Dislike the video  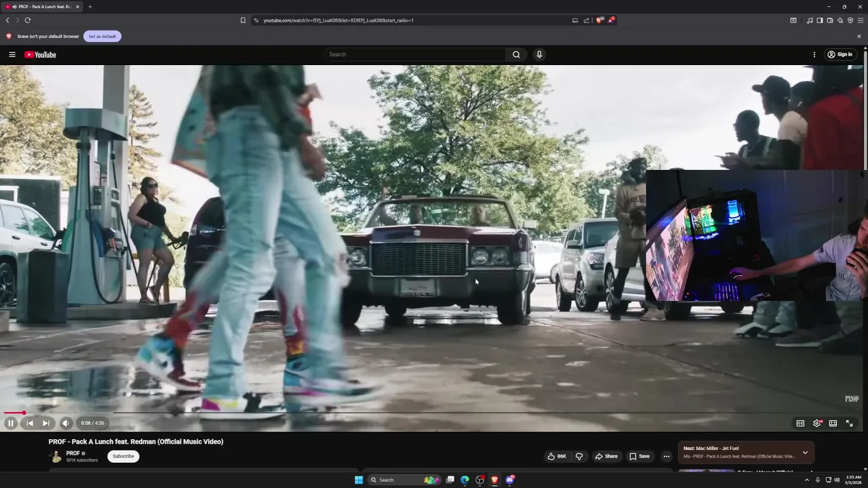(x=579, y=456)
